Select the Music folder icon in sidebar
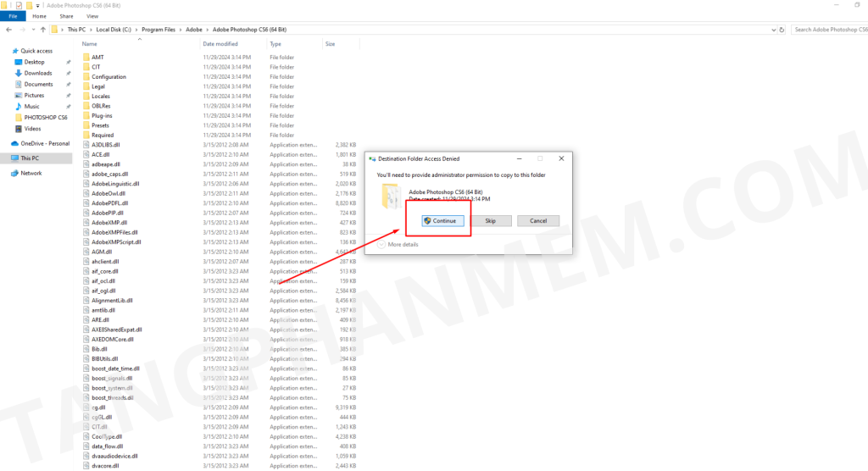868x471 pixels. tap(17, 106)
